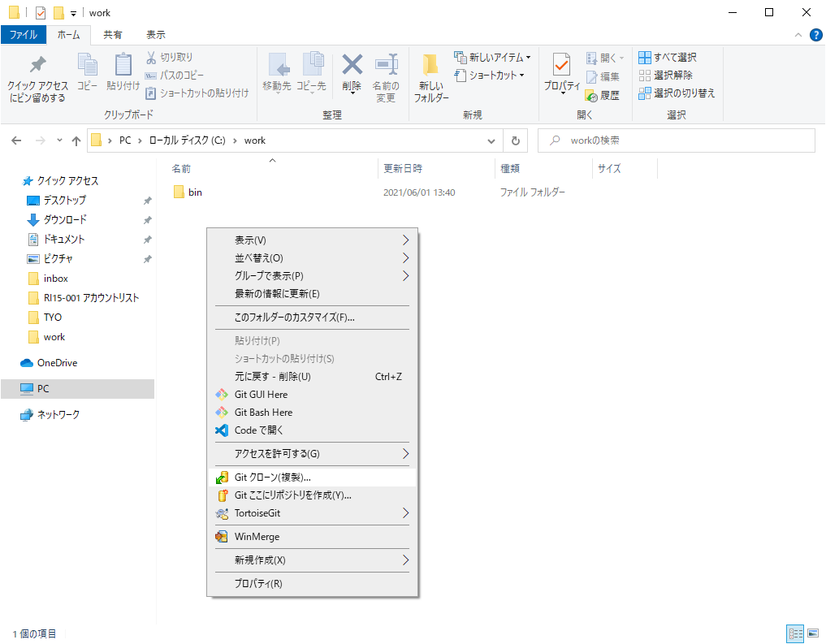826x644 pixels.
Task: Click the New Folder ribbon icon
Action: (x=430, y=78)
